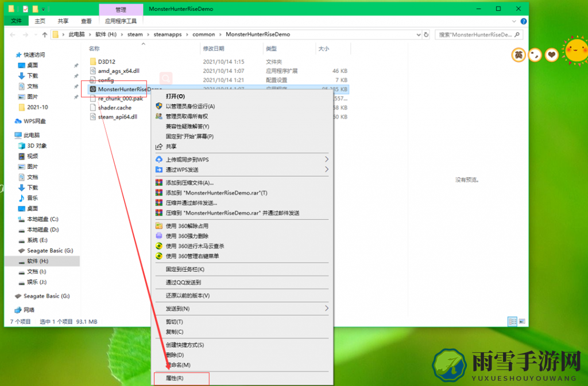Click the 英 input method icon
588x386 pixels.
pos(519,55)
